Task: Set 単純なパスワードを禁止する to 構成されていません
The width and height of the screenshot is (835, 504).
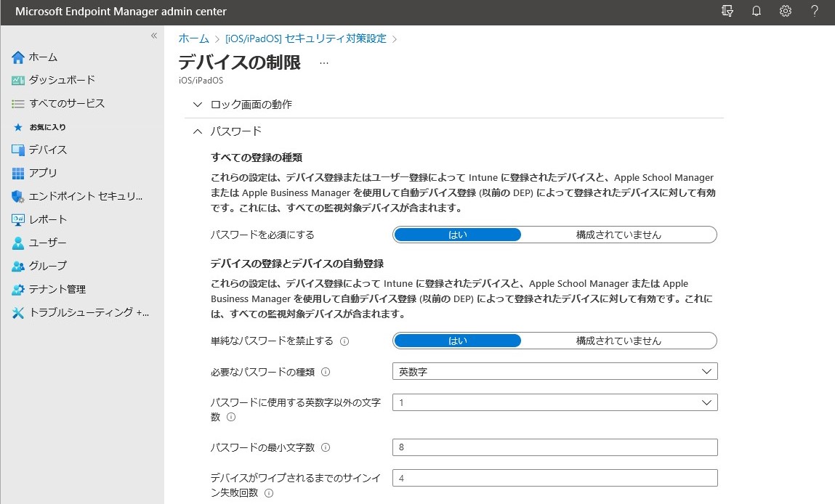Action: click(x=618, y=340)
